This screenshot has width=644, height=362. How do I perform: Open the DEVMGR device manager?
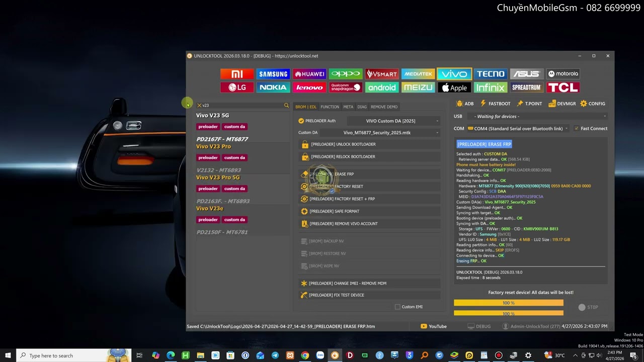tap(562, 104)
